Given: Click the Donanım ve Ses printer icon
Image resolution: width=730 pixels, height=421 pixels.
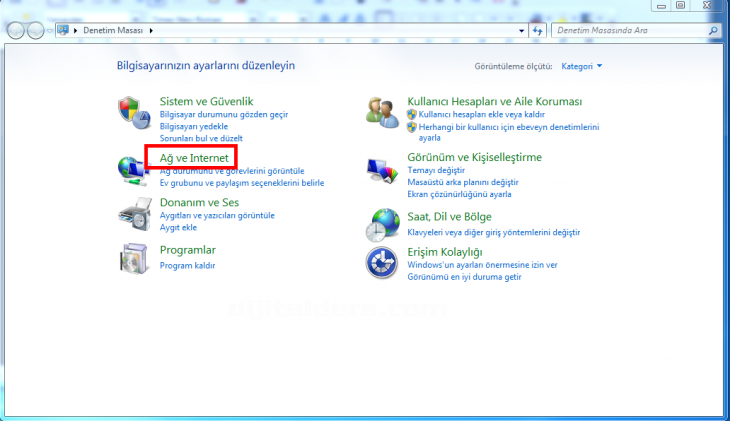Looking at the screenshot, I should [x=133, y=212].
